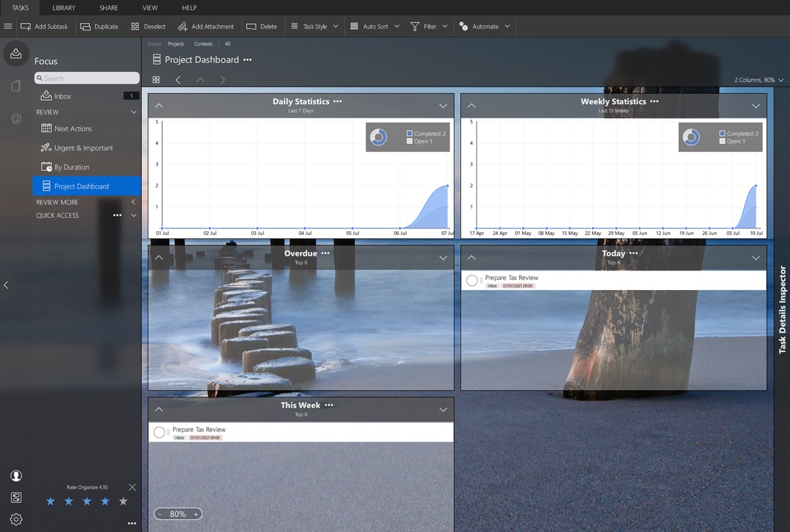This screenshot has height=532, width=790.
Task: Collapse Daily Statistics panel up arrow
Action: coord(159,106)
